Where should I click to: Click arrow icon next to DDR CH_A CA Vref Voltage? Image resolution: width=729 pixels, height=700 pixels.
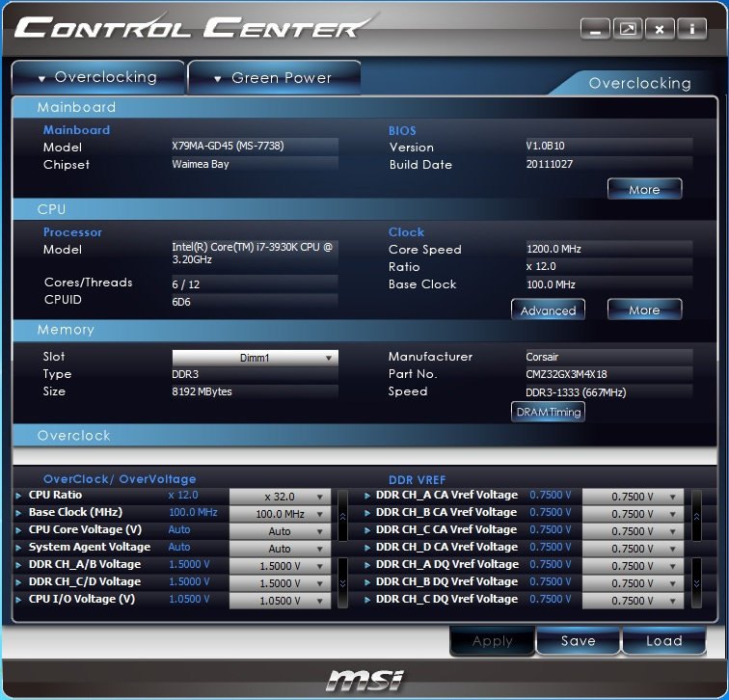367,496
